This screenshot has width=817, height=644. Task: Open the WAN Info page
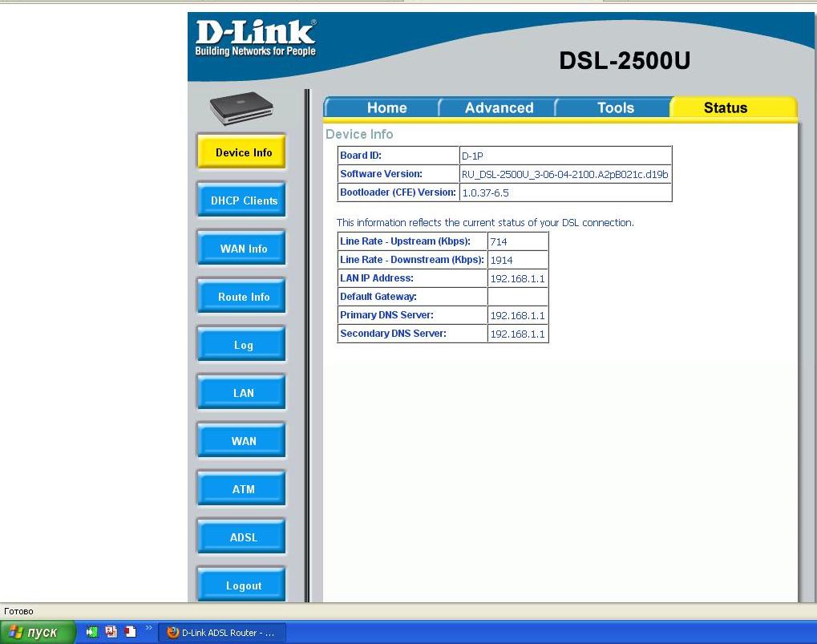242,248
